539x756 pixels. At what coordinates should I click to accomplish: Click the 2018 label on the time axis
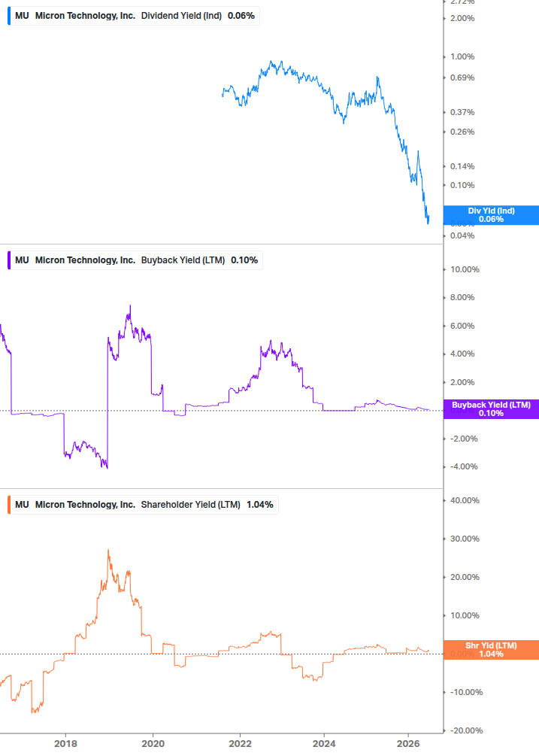point(65,743)
